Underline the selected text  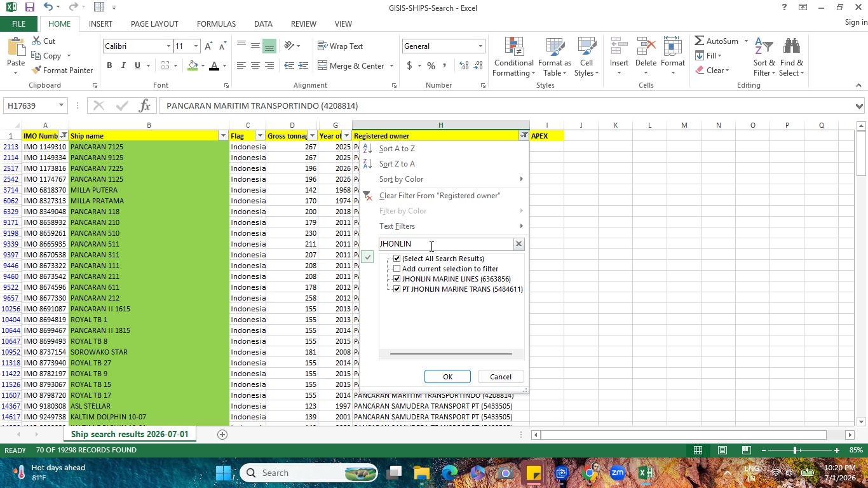tap(137, 65)
